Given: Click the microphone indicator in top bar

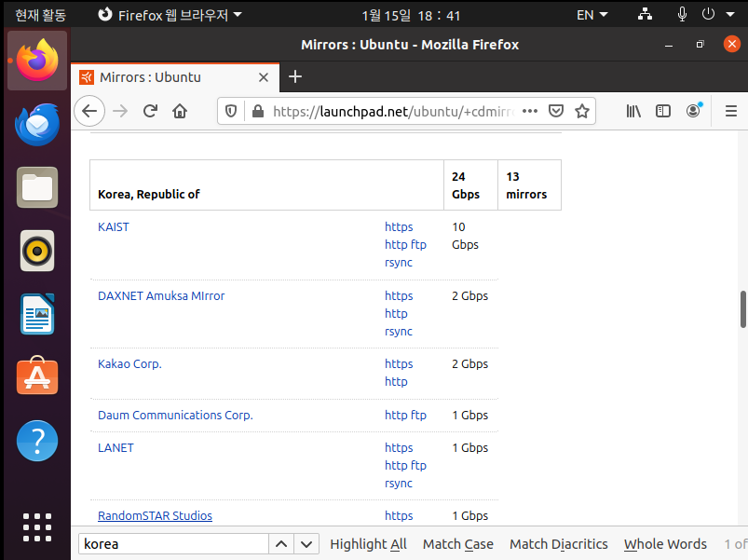Looking at the screenshot, I should pos(682,14).
